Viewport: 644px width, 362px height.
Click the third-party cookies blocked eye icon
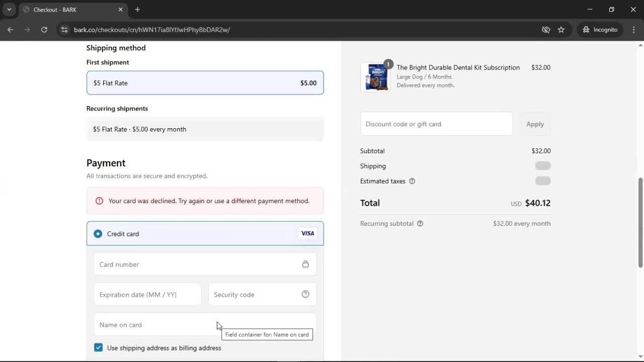[546, 30]
